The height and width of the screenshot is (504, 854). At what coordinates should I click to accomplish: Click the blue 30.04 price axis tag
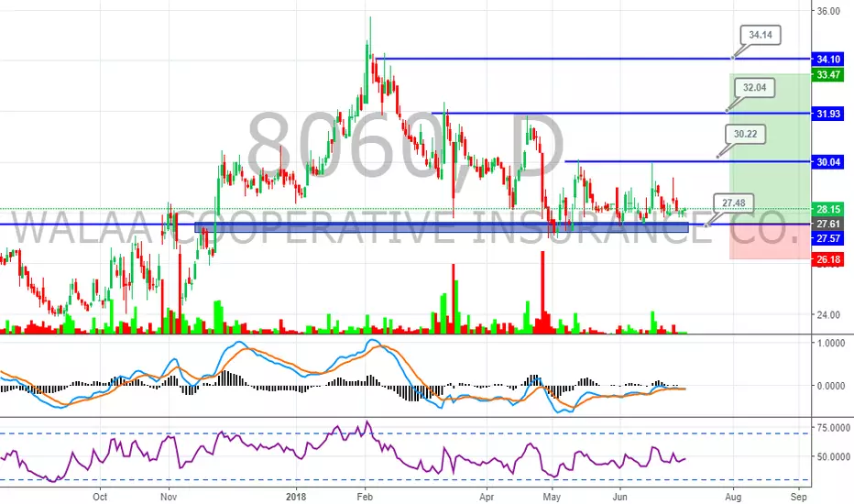(827, 162)
